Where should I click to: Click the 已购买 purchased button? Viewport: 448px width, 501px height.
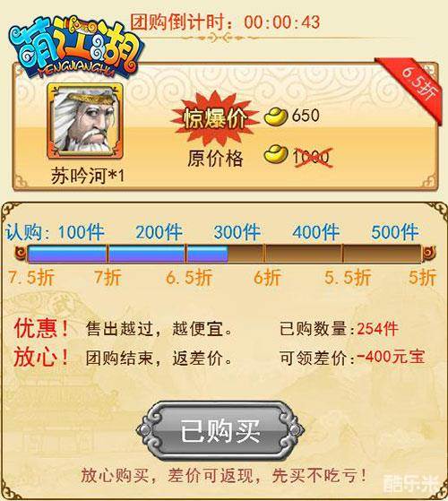[220, 430]
